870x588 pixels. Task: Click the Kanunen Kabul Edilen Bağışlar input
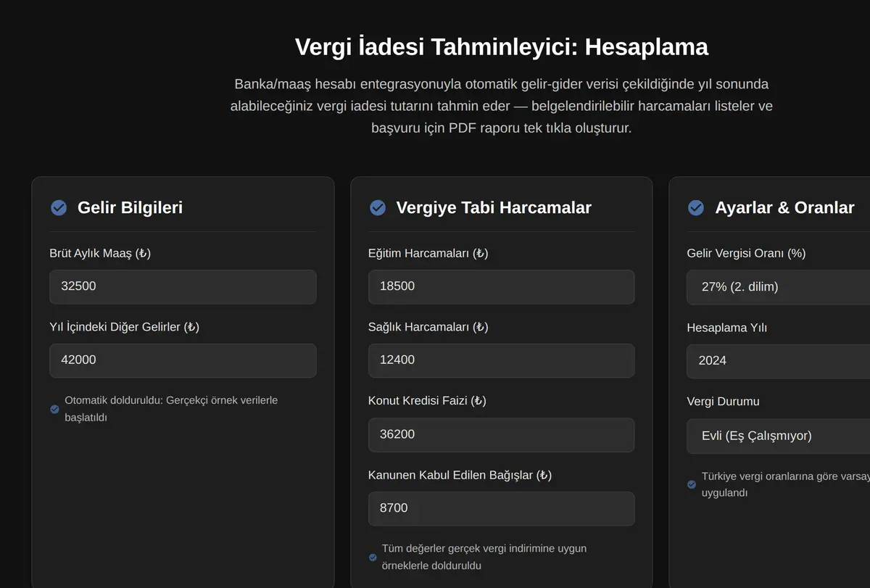pos(502,508)
